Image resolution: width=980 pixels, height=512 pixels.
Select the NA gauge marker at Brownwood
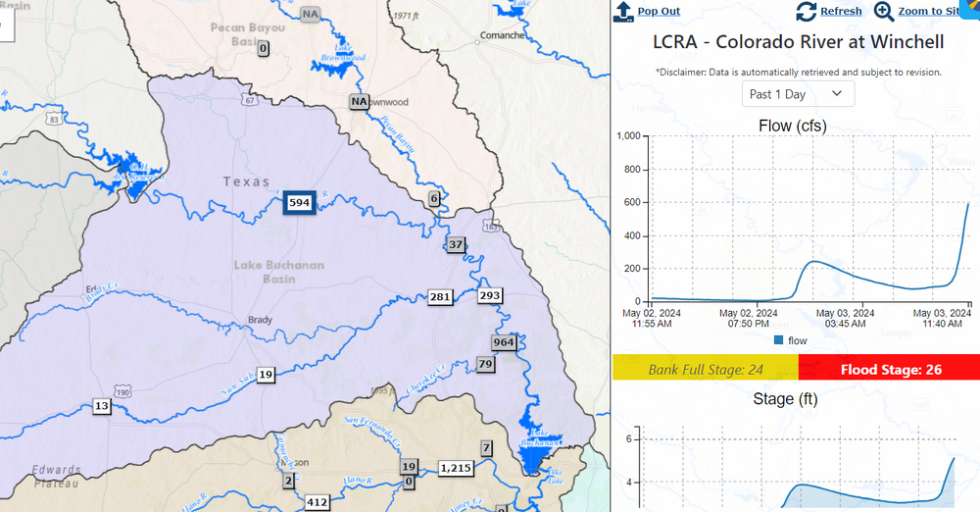pos(360,101)
